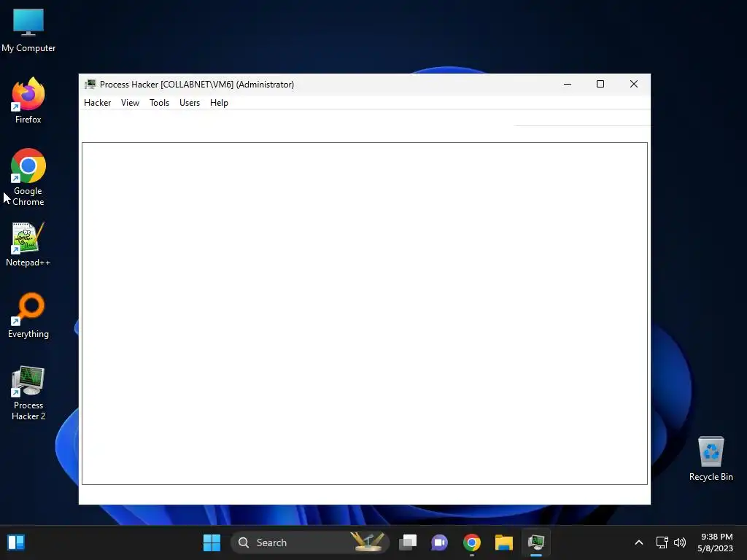The width and height of the screenshot is (747, 560).
Task: Minimize the Process Hacker window
Action: click(x=568, y=85)
